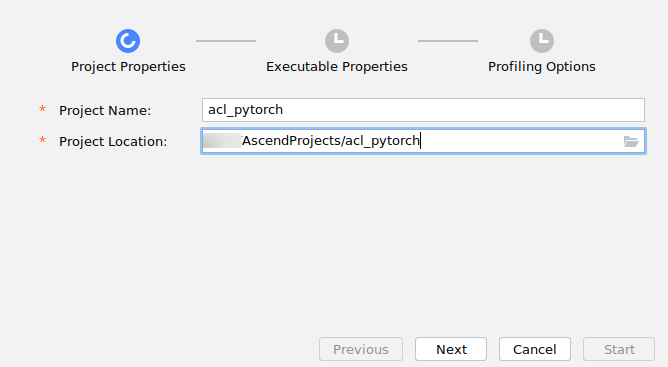
Task: Cancel the profiling project wizard
Action: [535, 350]
